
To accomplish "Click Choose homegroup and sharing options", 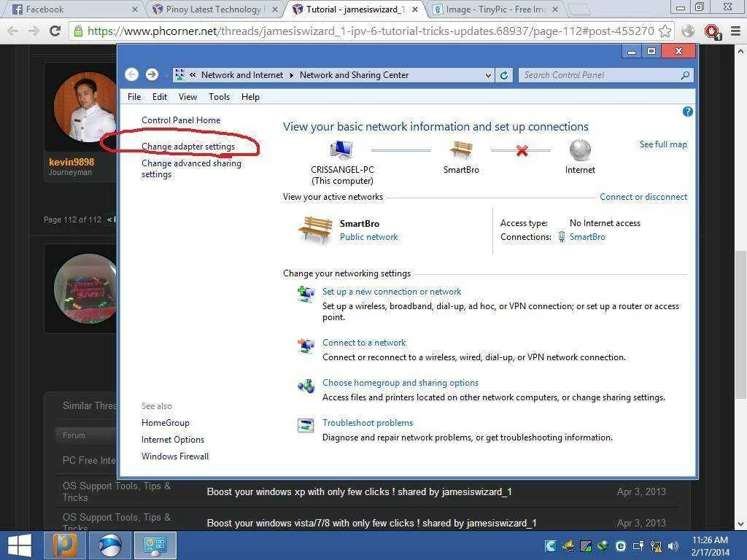I will point(400,382).
